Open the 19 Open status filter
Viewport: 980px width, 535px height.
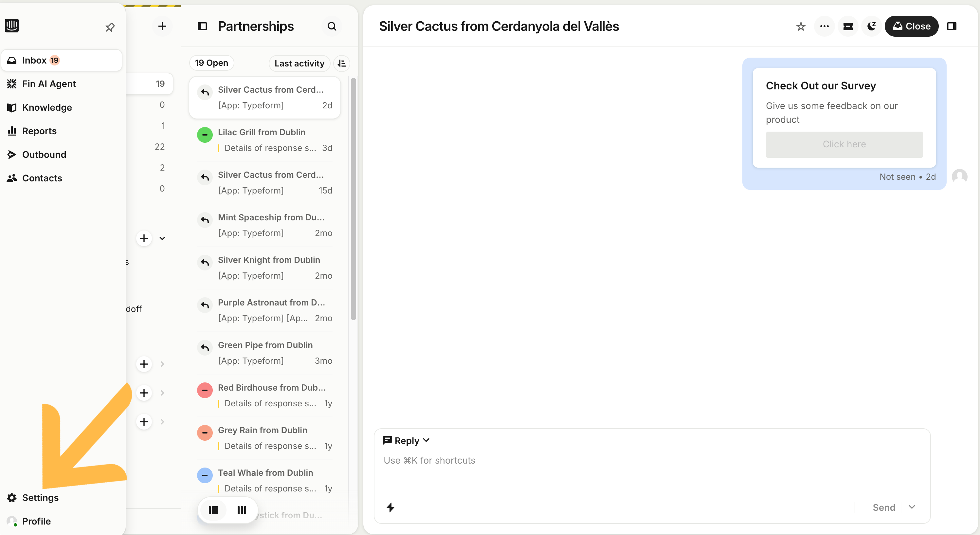coord(211,63)
